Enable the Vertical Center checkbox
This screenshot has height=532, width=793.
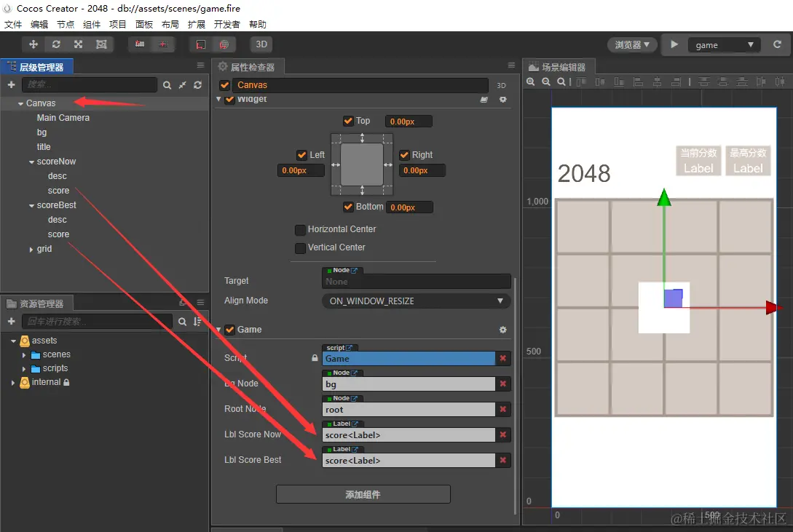(x=301, y=248)
